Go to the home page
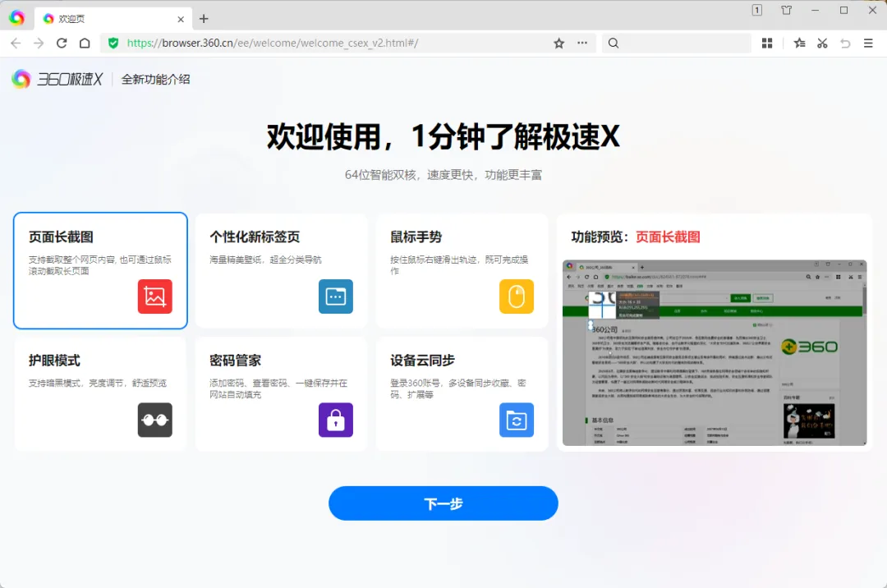This screenshot has width=887, height=588. click(x=85, y=43)
